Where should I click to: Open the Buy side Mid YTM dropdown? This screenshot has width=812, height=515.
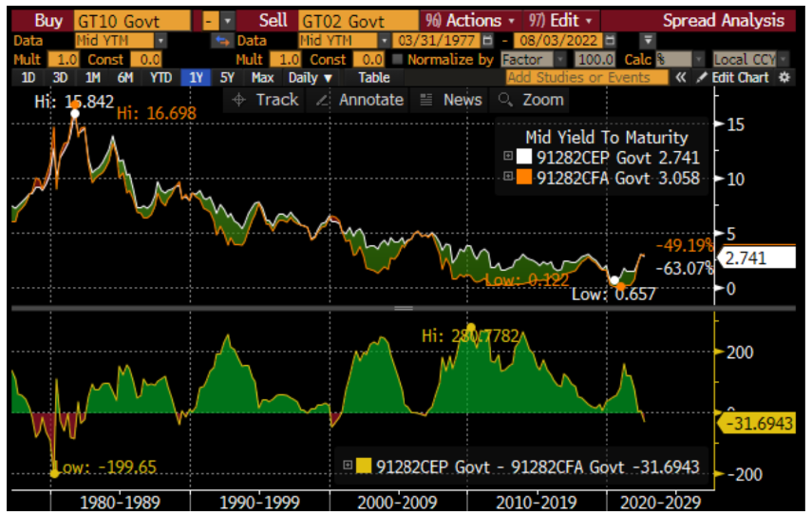160,40
